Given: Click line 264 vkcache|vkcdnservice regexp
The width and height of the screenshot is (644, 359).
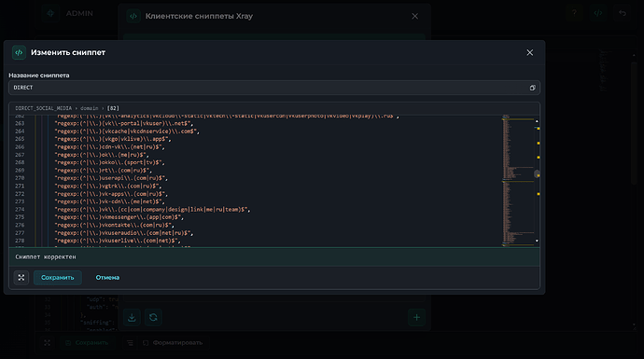Looking at the screenshot, I should [x=127, y=131].
